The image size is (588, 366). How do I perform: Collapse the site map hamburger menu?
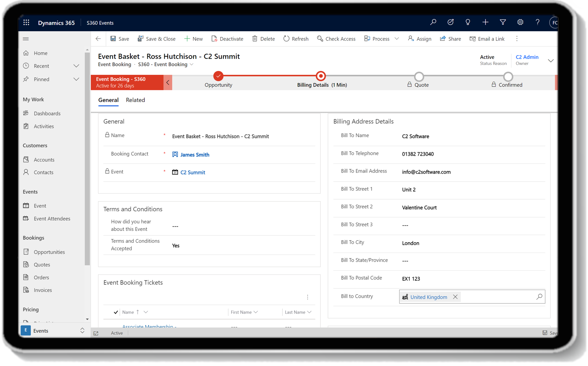(26, 39)
